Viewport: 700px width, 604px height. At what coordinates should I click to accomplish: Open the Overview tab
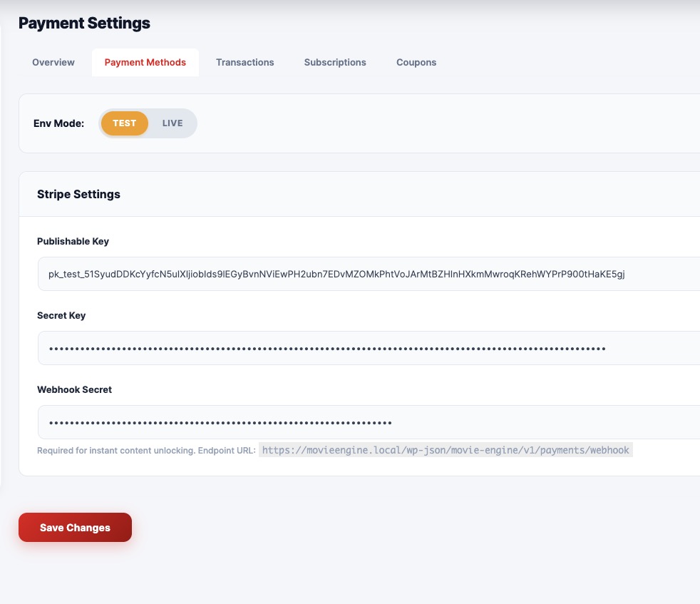tap(53, 63)
